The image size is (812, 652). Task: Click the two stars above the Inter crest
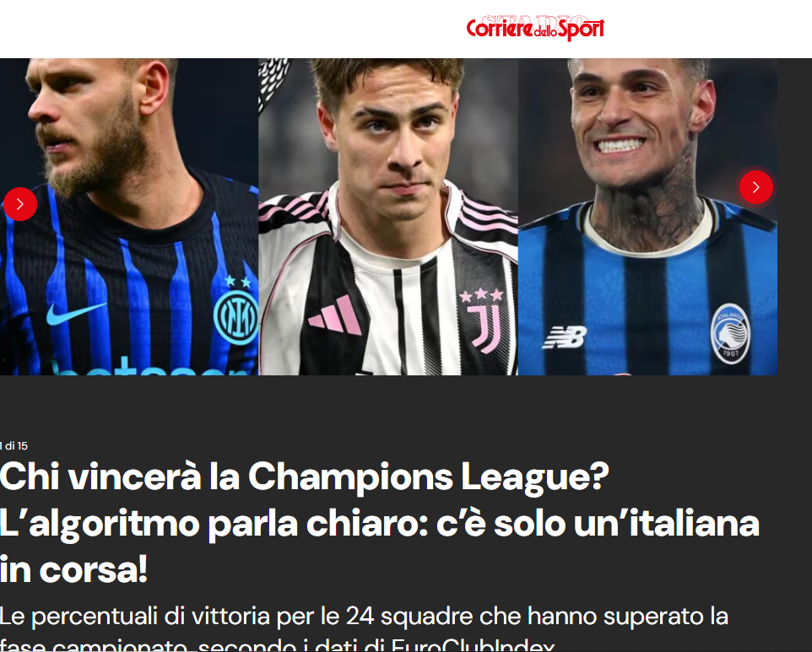[238, 282]
